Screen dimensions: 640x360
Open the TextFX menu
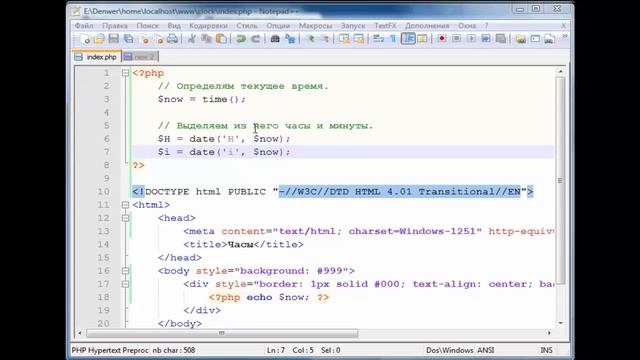pyautogui.click(x=385, y=26)
